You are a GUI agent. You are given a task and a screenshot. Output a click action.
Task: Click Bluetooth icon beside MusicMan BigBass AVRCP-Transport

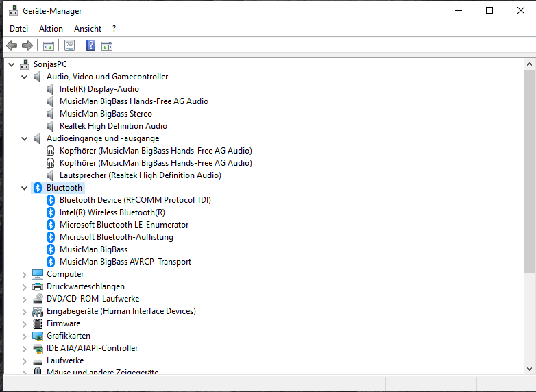[x=51, y=262]
